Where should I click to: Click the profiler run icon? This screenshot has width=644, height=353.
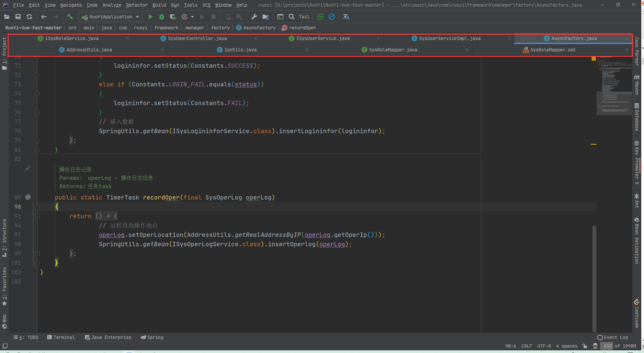184,17
